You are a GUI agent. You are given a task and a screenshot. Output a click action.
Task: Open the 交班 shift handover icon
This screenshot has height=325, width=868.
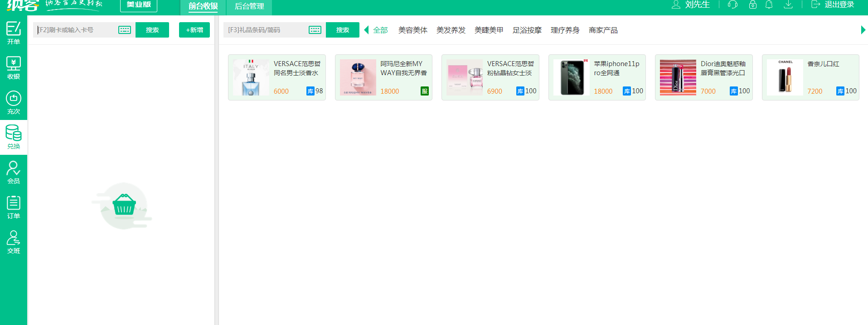click(14, 242)
